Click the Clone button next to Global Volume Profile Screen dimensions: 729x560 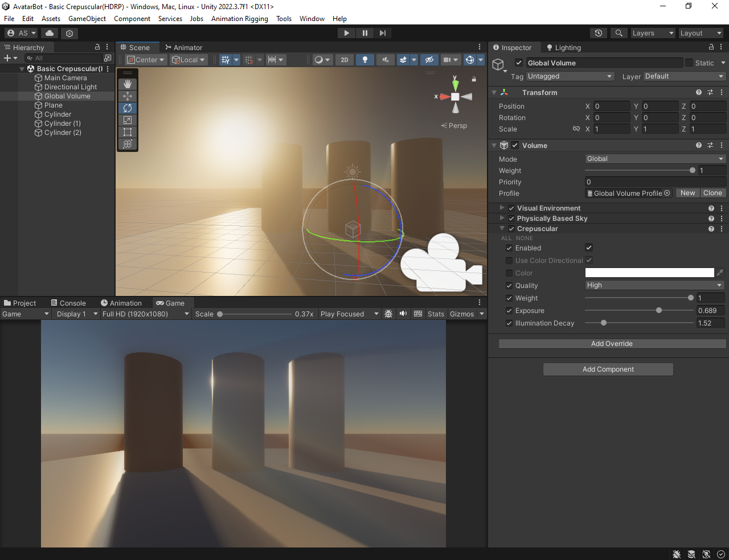pyautogui.click(x=712, y=193)
